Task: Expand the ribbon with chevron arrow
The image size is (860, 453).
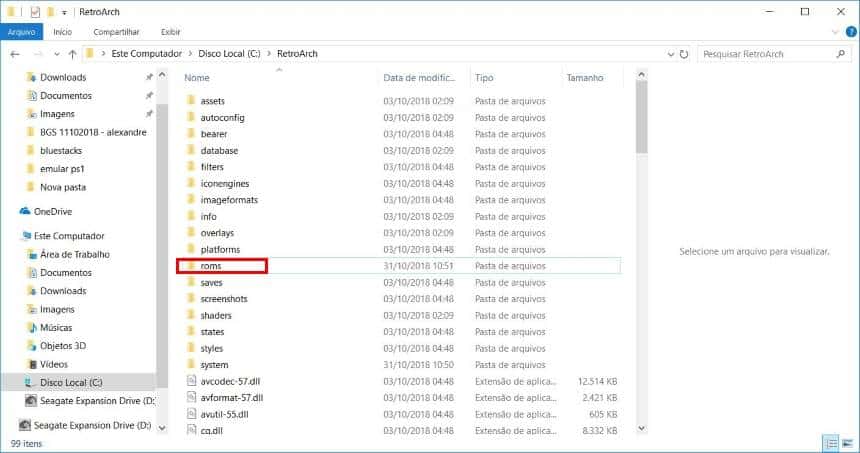Action: pos(835,32)
